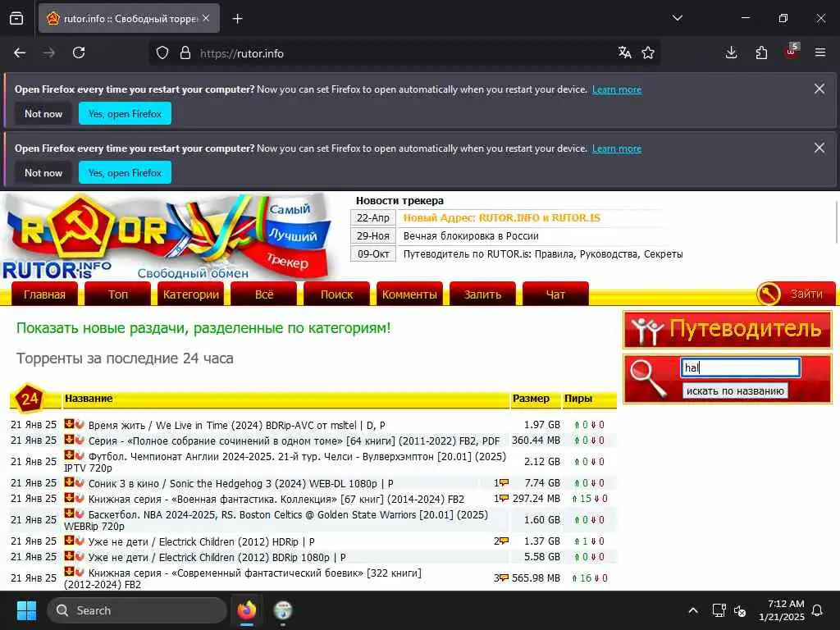Screen dimensions: 840x630
Task: Open the Категории menu tab
Action: click(x=190, y=294)
